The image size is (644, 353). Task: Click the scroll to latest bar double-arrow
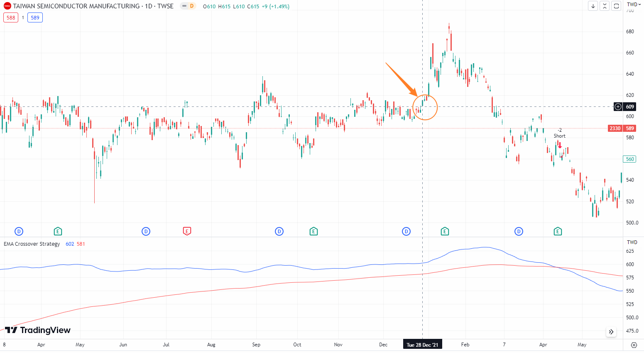click(611, 332)
